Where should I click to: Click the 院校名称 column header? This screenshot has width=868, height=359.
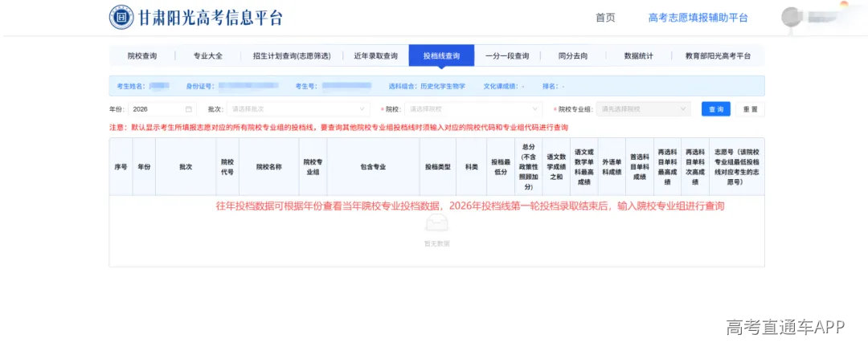point(269,166)
